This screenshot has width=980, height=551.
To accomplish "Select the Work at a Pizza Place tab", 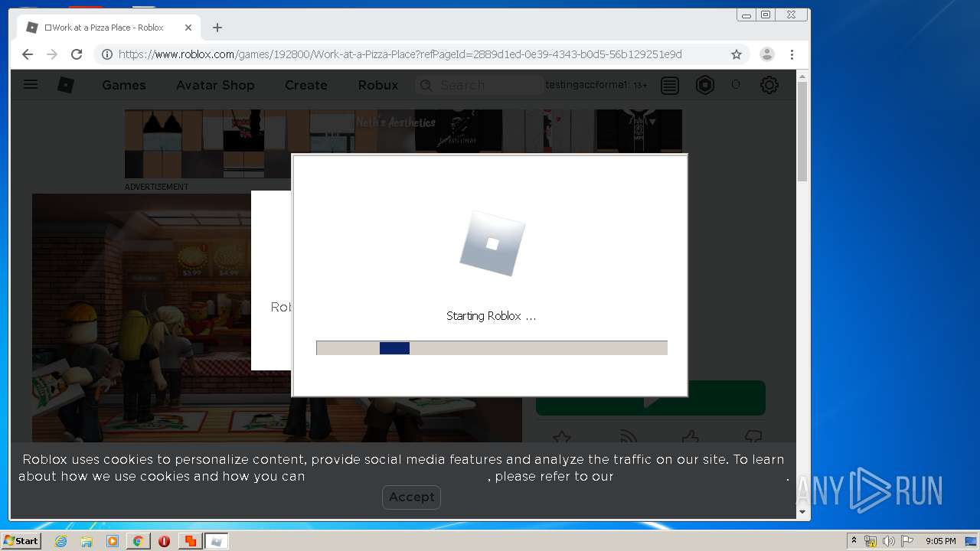I will [107, 28].
